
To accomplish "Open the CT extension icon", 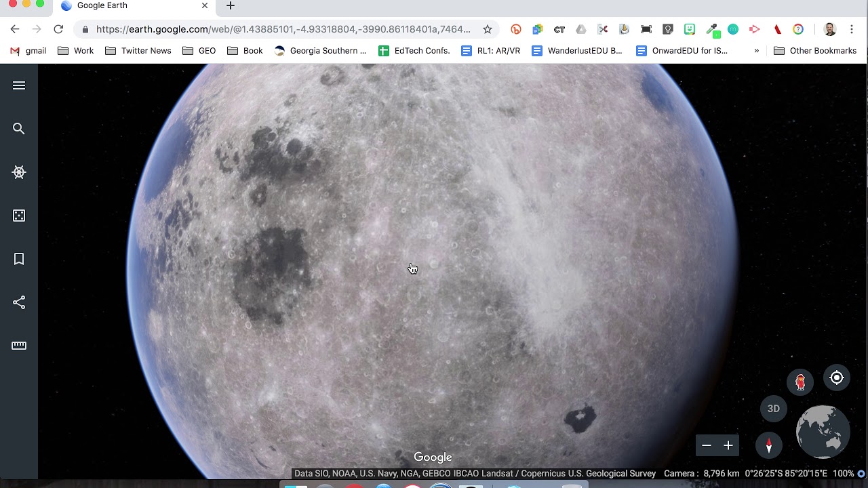I will pos(559,29).
